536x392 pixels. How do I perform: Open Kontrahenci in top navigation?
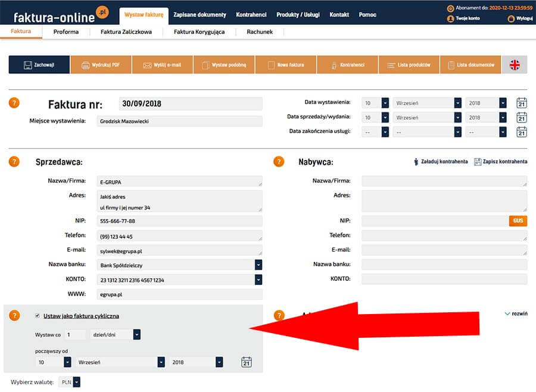click(x=251, y=15)
